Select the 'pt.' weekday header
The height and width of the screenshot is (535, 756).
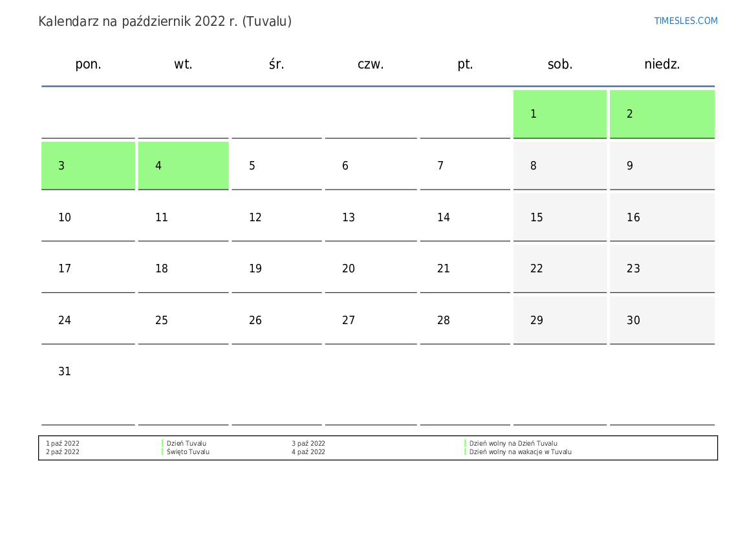[x=465, y=64]
